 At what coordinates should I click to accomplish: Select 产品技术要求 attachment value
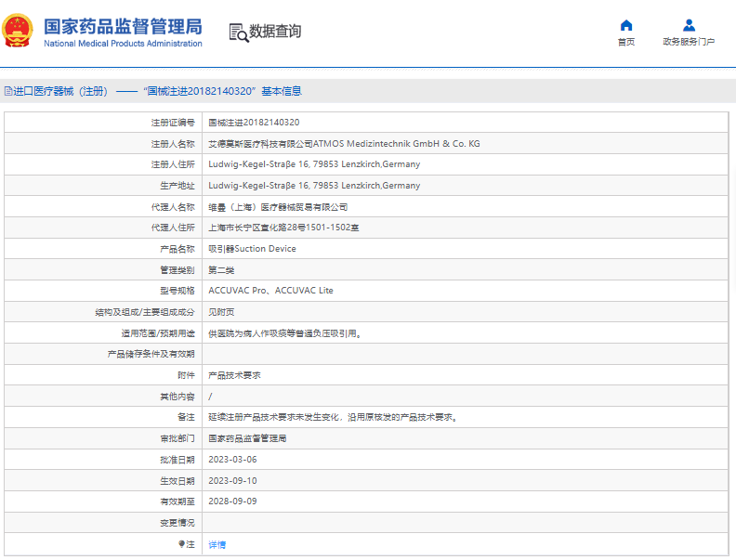(x=234, y=375)
